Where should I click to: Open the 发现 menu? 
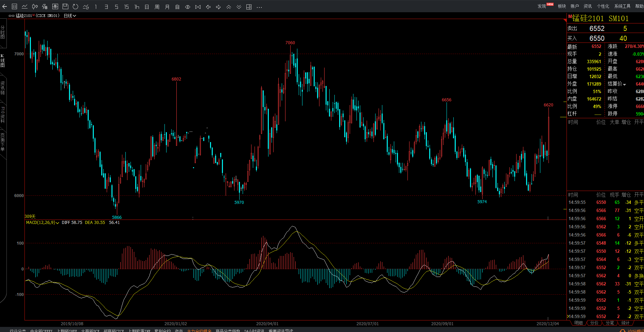542,6
